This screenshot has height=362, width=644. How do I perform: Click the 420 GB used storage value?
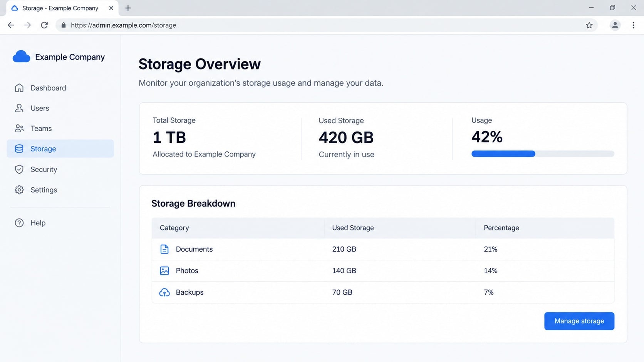point(346,137)
